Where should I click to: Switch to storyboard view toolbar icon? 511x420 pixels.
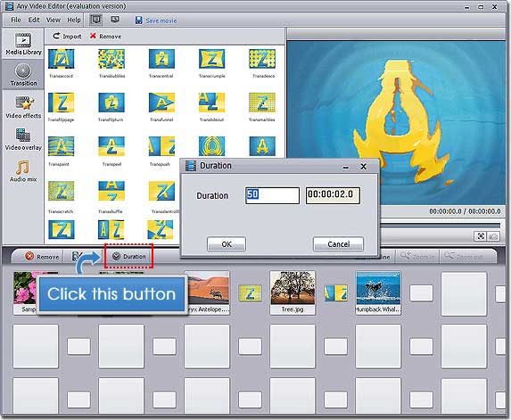[x=95, y=20]
